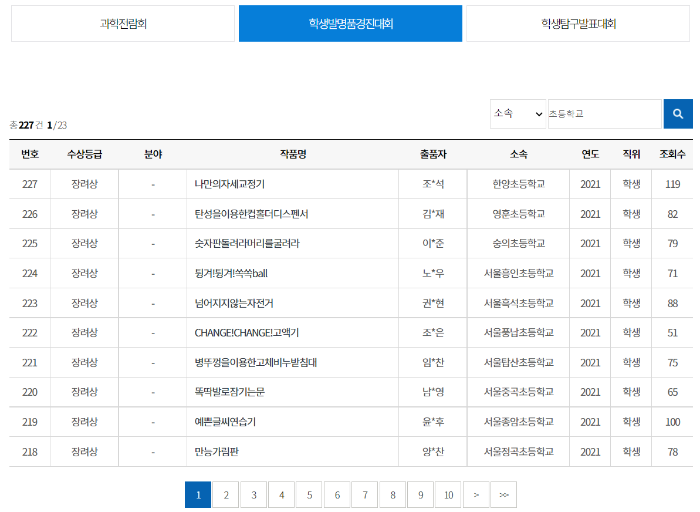Go to page 7
The width and height of the screenshot is (700, 512).
(x=365, y=495)
